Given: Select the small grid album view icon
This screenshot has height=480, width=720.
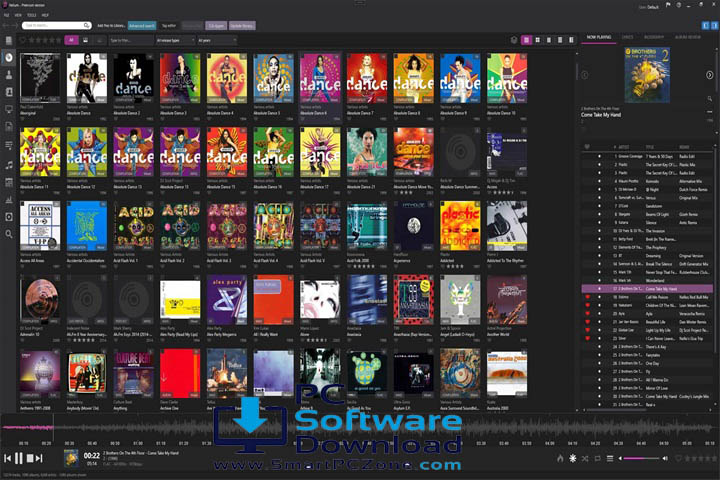Looking at the screenshot, I should 538,40.
